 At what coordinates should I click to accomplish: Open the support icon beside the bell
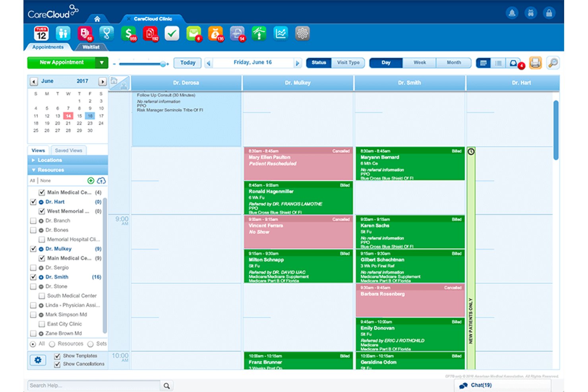(531, 13)
